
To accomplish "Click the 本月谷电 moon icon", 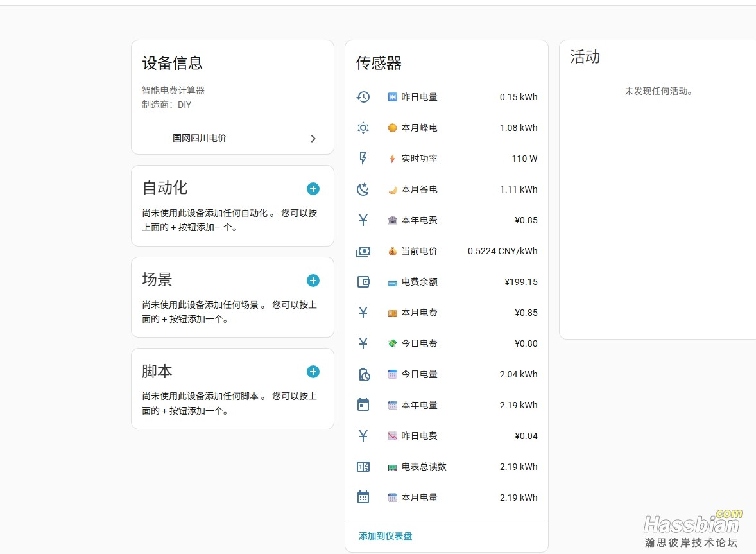I will point(363,189).
